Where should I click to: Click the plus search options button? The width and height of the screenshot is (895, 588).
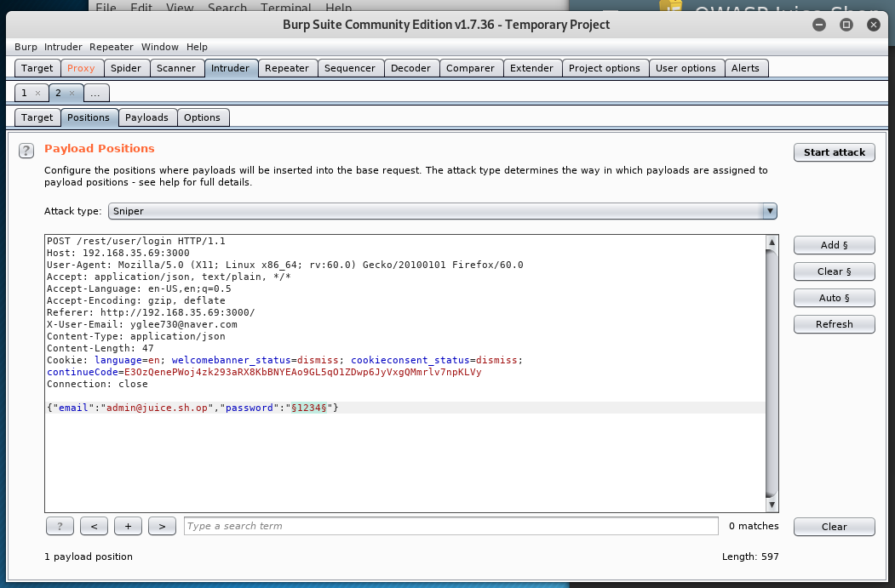tap(128, 526)
